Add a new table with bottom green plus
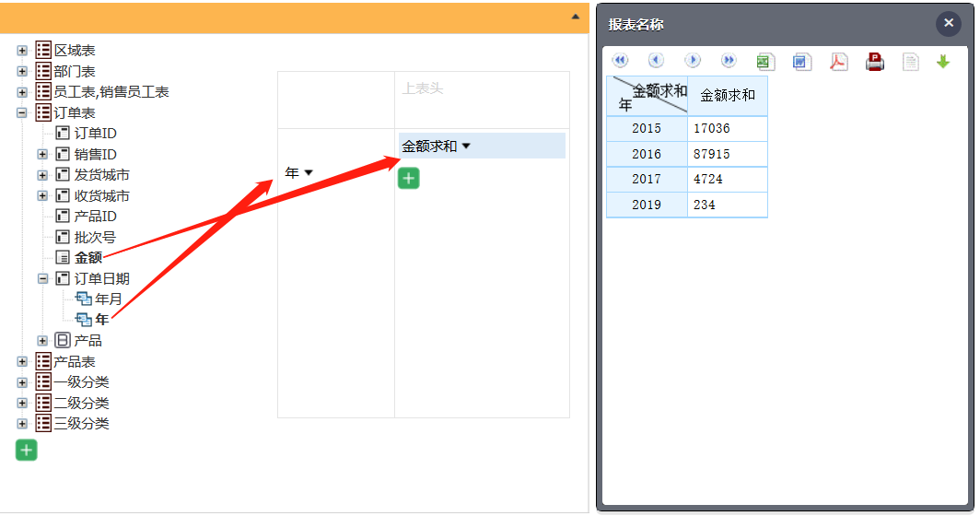Image resolution: width=980 pixels, height=516 pixels. (26, 450)
